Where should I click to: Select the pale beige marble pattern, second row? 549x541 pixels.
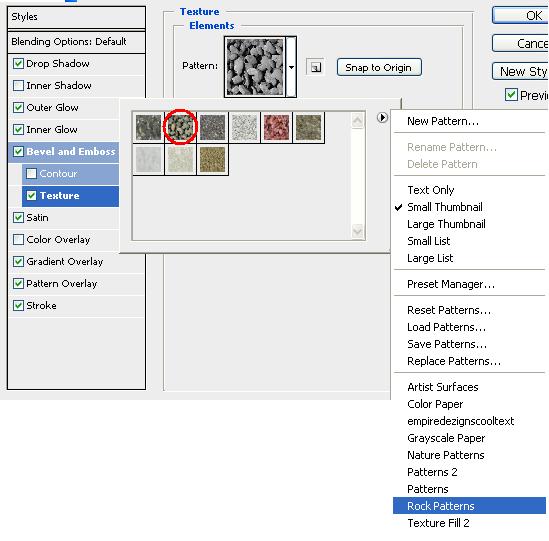point(180,160)
